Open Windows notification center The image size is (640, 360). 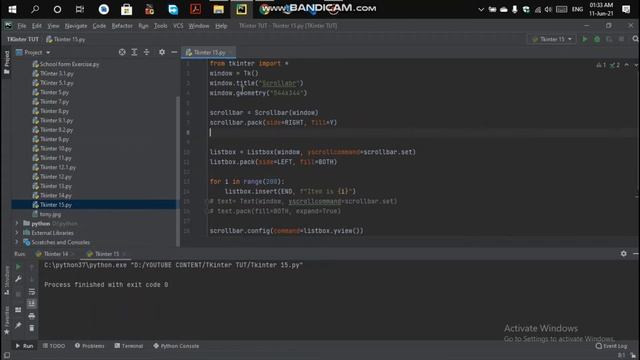pyautogui.click(x=626, y=9)
